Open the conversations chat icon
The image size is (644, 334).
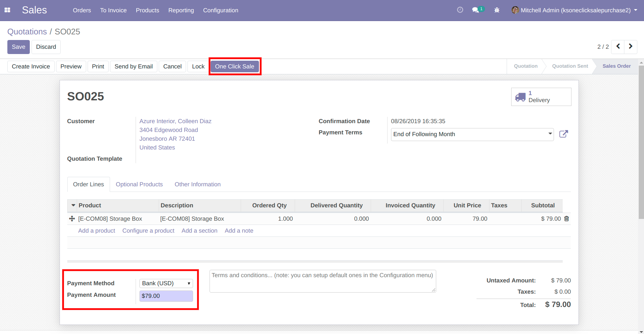click(476, 10)
